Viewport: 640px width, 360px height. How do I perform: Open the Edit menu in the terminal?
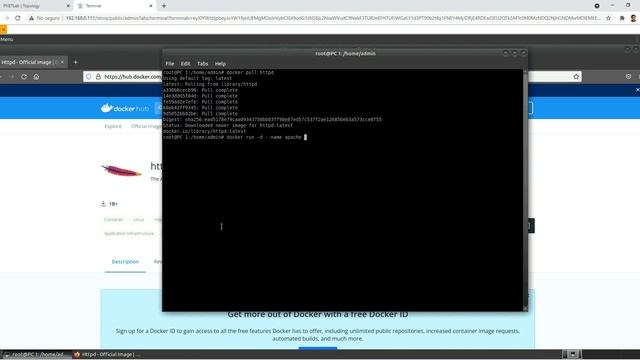click(185, 64)
